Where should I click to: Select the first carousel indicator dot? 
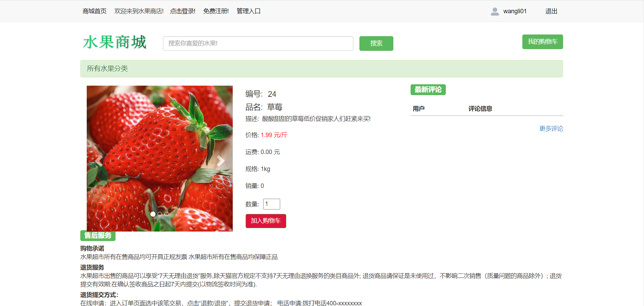click(x=153, y=214)
